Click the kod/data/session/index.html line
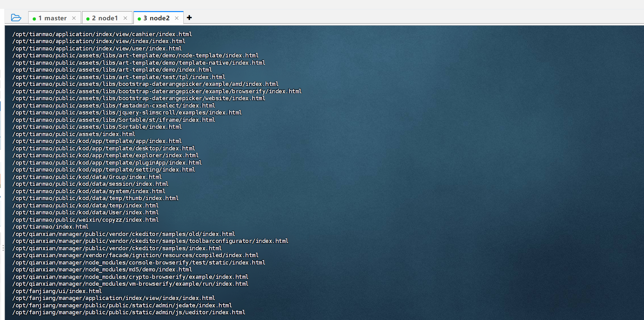The height and width of the screenshot is (320, 644). (x=90, y=184)
